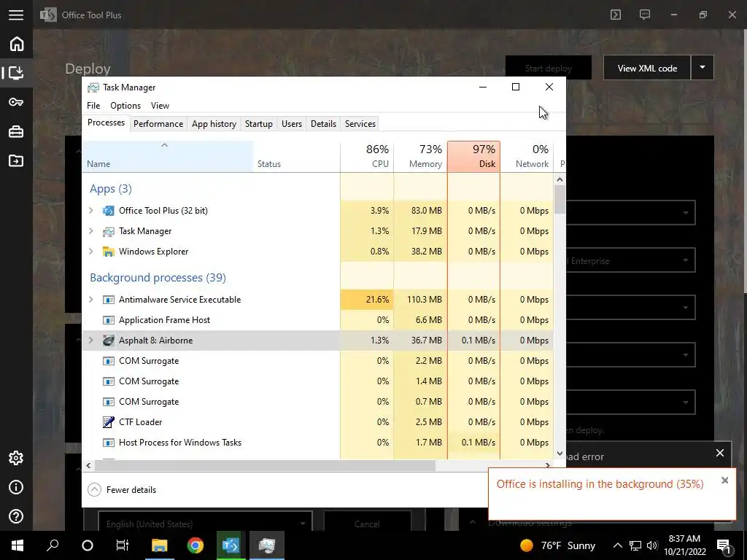The height and width of the screenshot is (560, 747).
Task: Dismiss Office installing notification
Action: coord(724,480)
